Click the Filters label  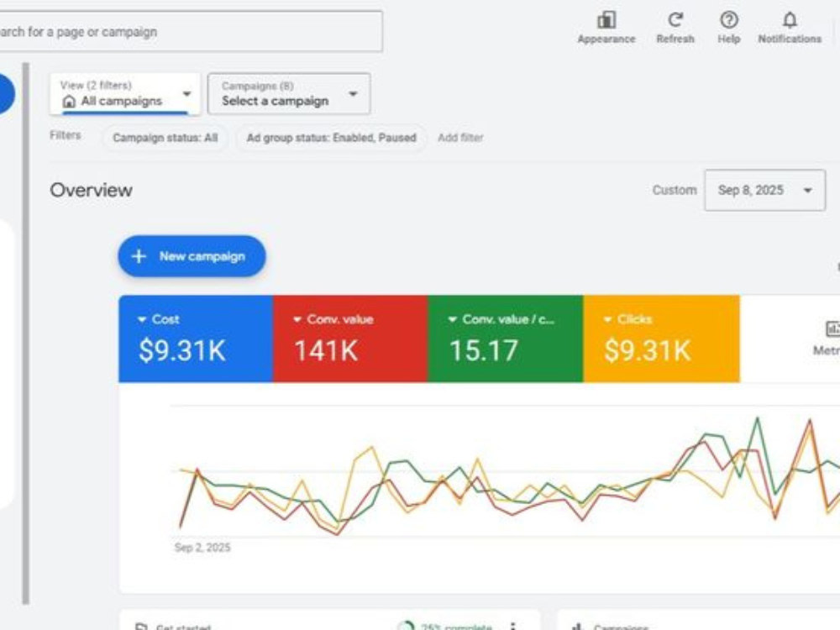pyautogui.click(x=66, y=135)
